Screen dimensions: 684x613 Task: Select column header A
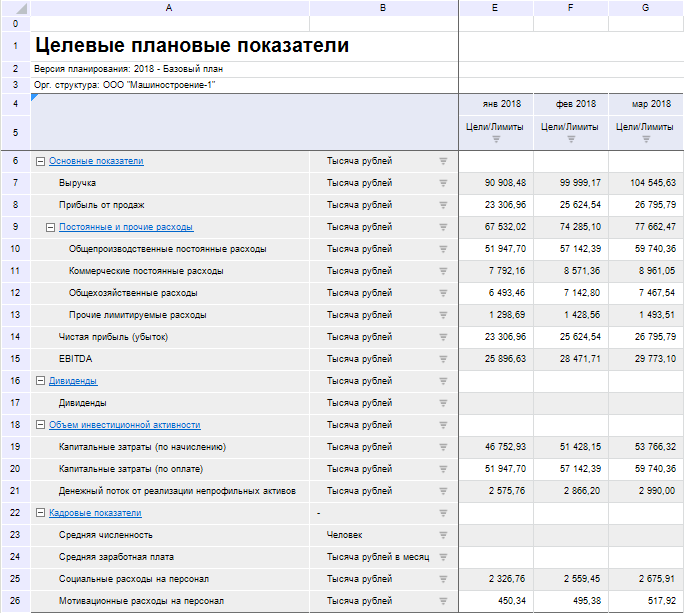(169, 7)
